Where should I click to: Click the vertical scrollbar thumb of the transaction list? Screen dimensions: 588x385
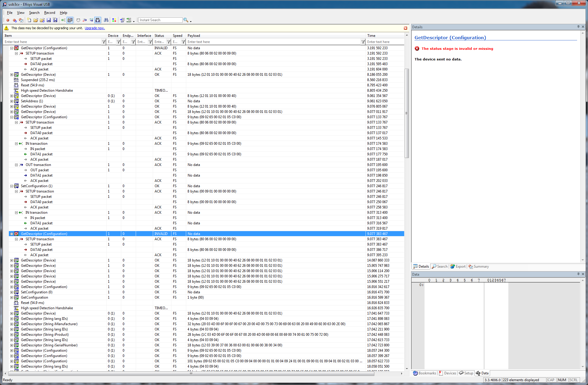click(407, 113)
